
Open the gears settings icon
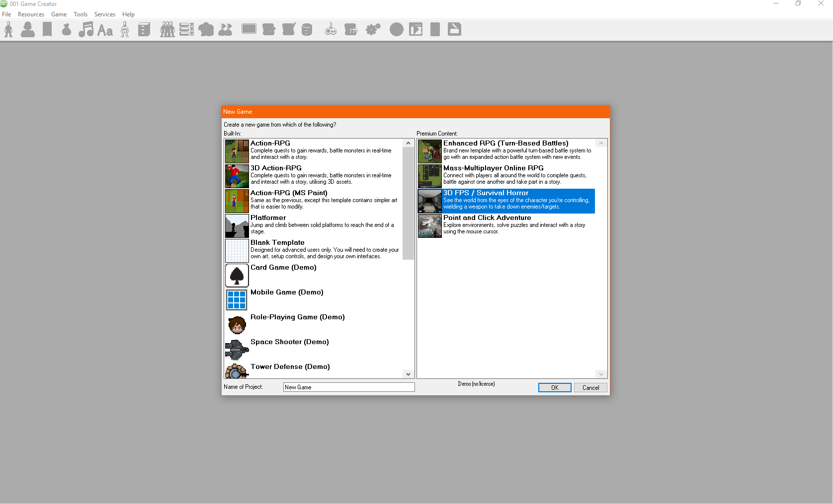coord(373,30)
